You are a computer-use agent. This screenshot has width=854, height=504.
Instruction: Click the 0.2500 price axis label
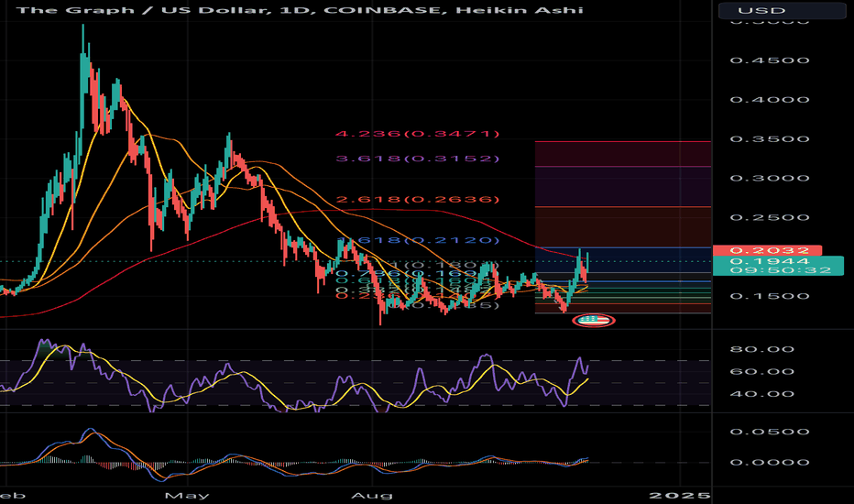[770, 217]
